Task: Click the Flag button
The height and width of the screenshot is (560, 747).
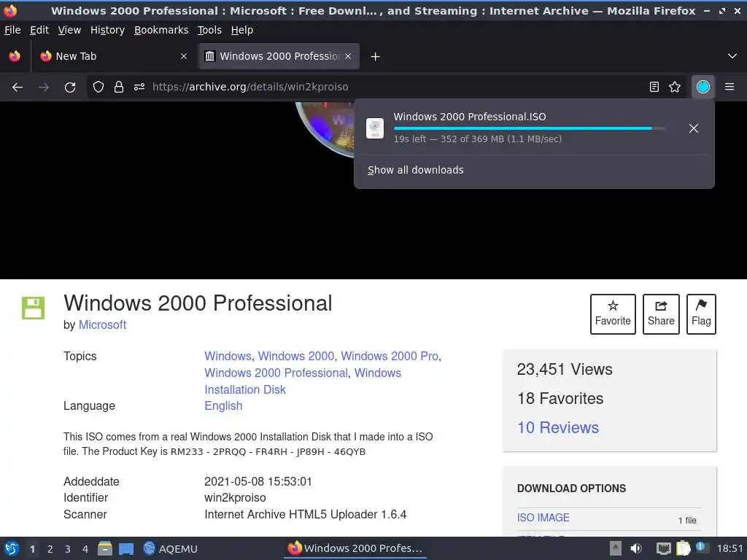Action: click(701, 314)
